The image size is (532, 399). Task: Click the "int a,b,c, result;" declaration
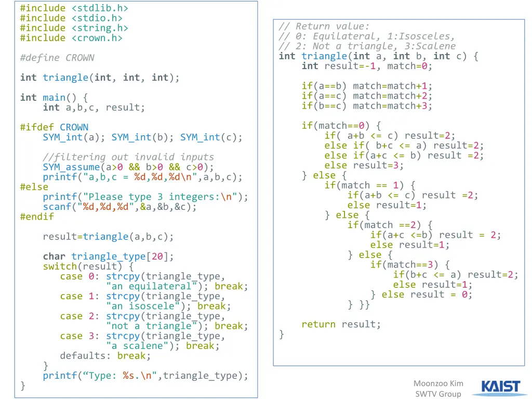(94, 108)
